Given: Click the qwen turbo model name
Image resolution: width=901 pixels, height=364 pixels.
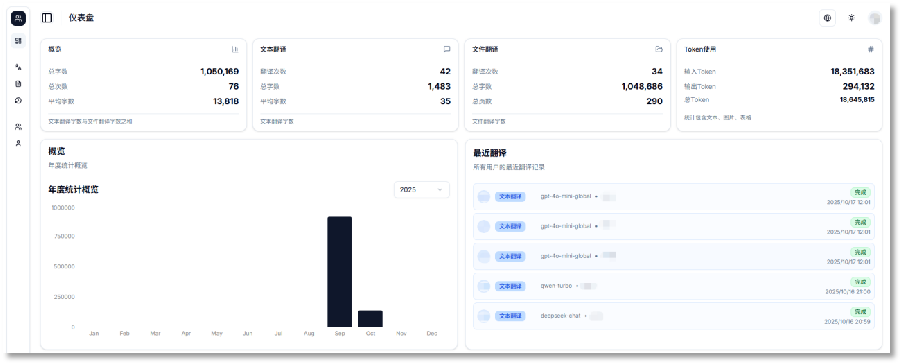Looking at the screenshot, I should pos(556,286).
